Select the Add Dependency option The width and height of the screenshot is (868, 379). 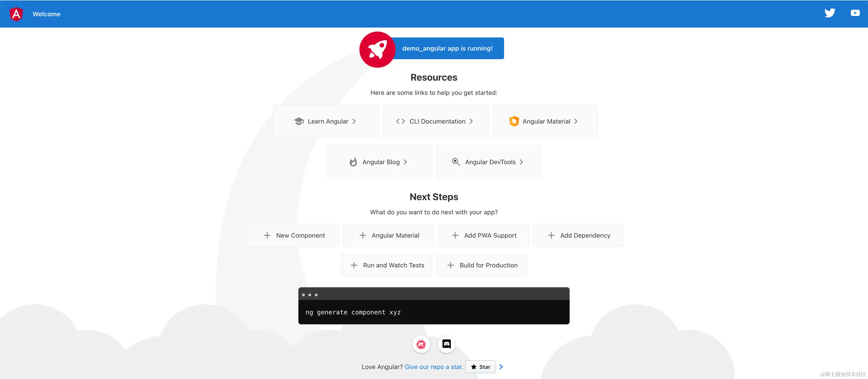coord(578,236)
